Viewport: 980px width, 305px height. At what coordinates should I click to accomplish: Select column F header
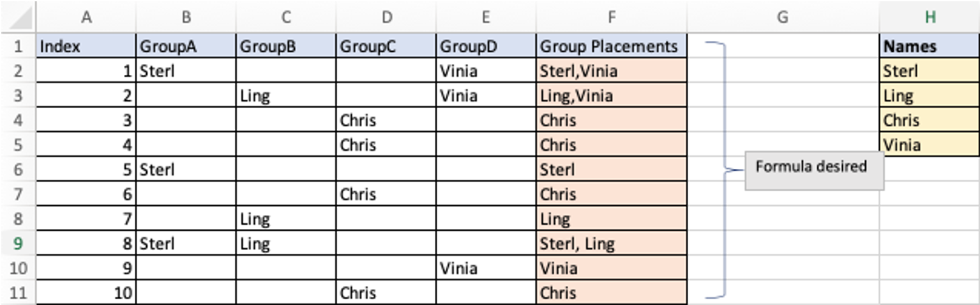(611, 18)
